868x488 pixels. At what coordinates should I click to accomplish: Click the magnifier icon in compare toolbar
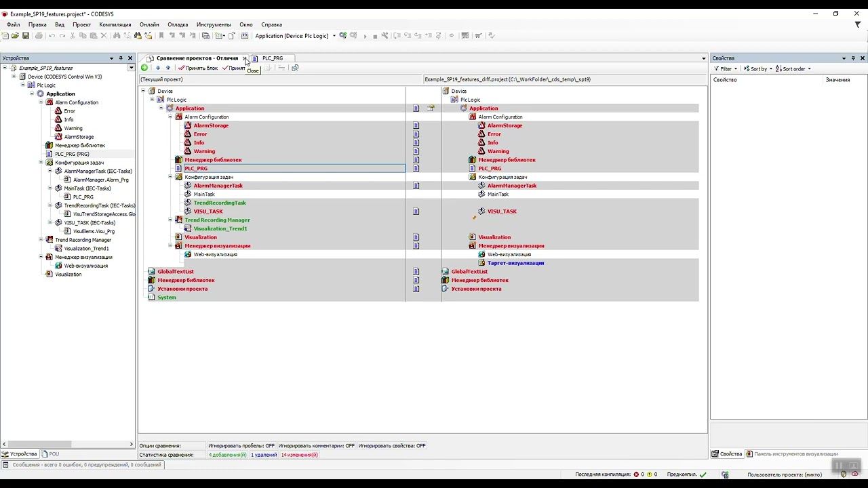click(x=295, y=68)
